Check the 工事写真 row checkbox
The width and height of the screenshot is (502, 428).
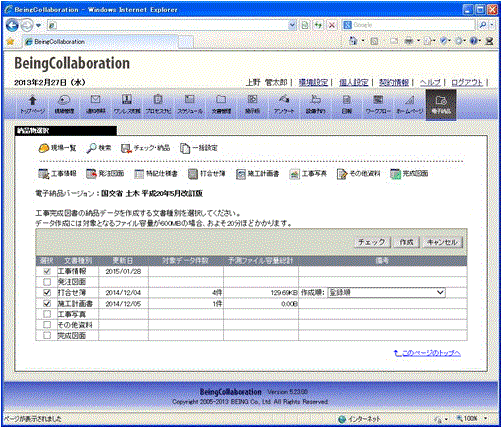pos(47,314)
